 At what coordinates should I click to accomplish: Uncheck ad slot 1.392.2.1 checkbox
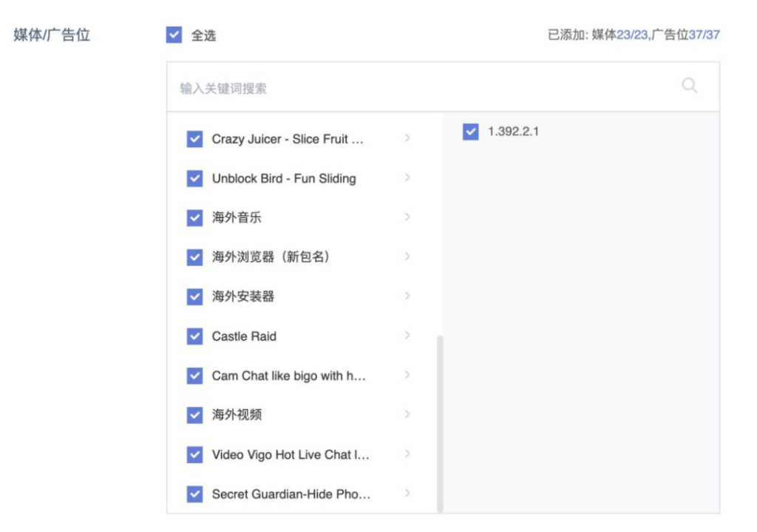click(471, 132)
